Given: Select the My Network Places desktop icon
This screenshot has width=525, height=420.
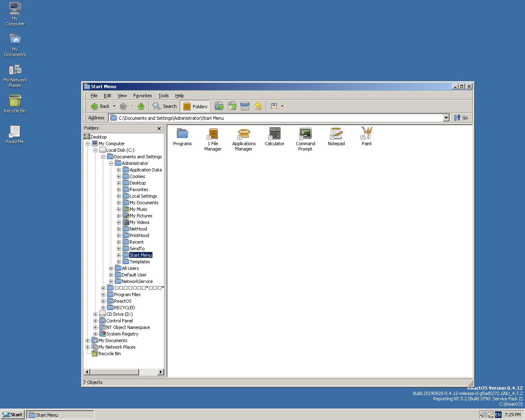Looking at the screenshot, I should point(15,76).
